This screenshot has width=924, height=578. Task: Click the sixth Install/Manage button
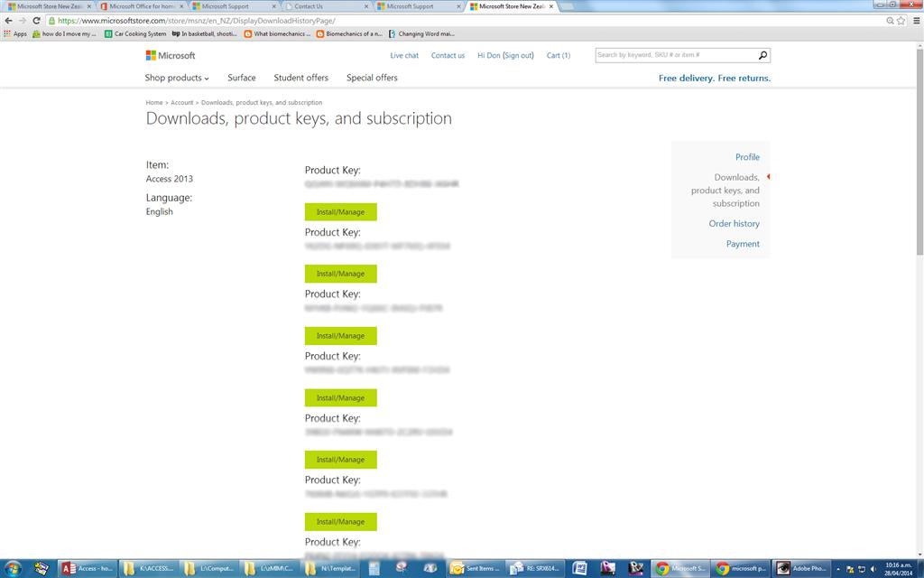click(x=340, y=521)
